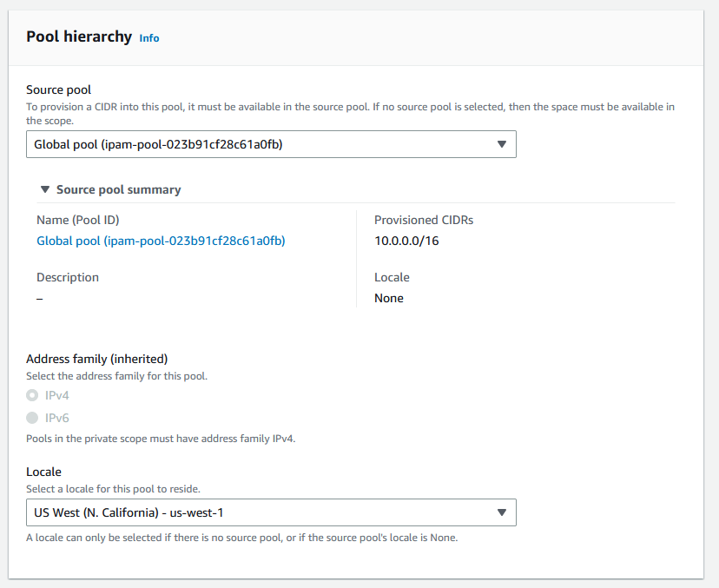Click the Address family (inherited) label

[96, 358]
